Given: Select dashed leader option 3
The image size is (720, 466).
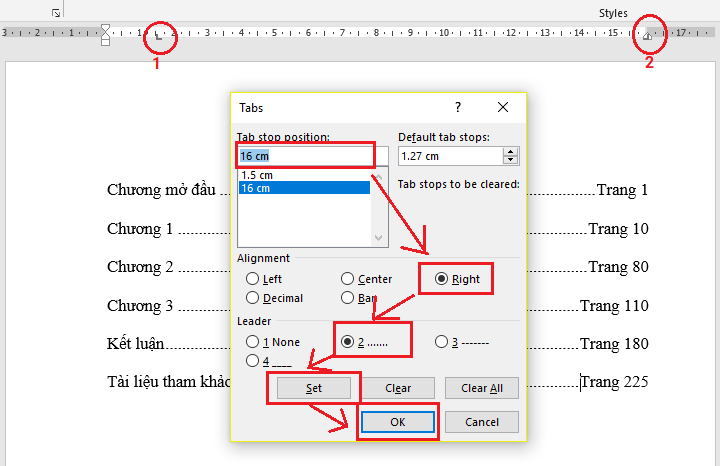Looking at the screenshot, I should (442, 342).
